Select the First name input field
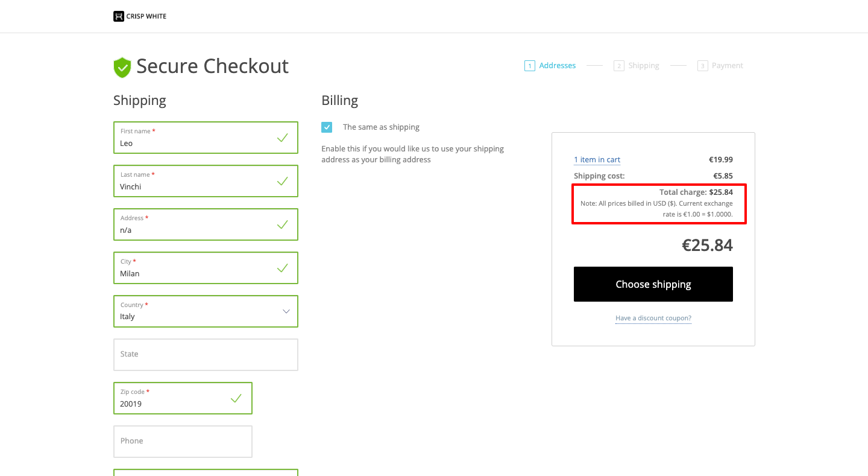This screenshot has width=868, height=476. [193, 143]
